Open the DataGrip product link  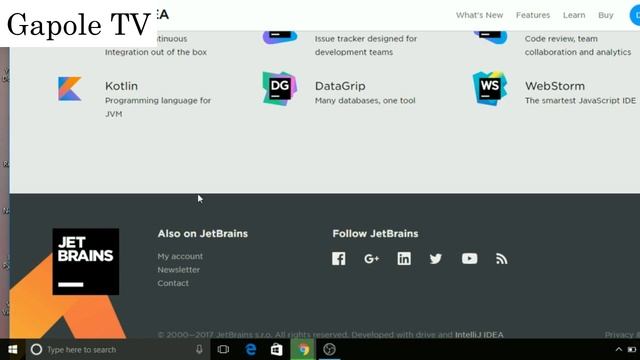click(340, 86)
